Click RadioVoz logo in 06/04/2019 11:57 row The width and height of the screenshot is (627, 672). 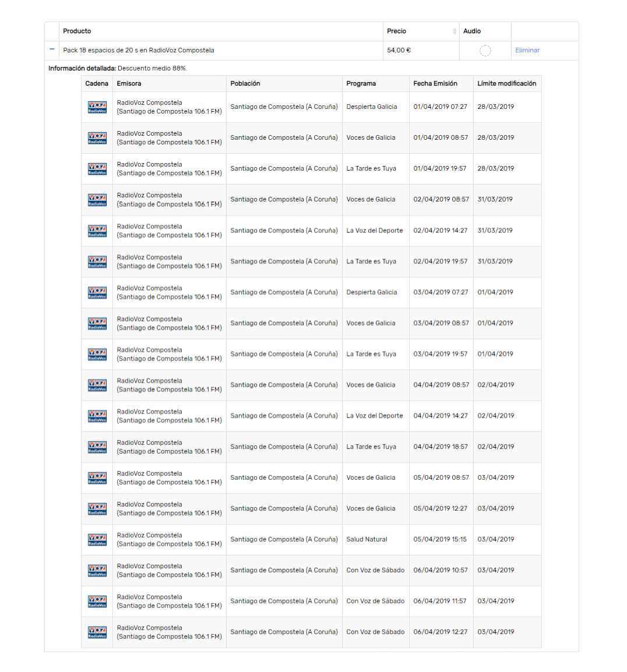point(97,602)
